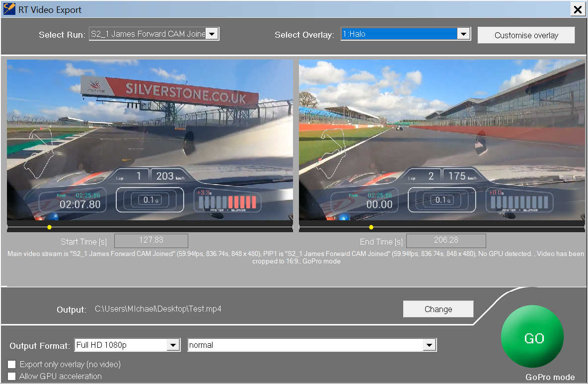This screenshot has width=588, height=384.
Task: Expand the normal quality dropdown
Action: 429,345
